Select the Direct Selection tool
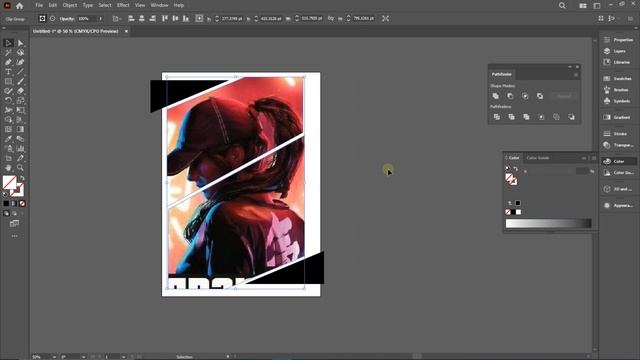This screenshot has height=360, width=640. click(20, 43)
